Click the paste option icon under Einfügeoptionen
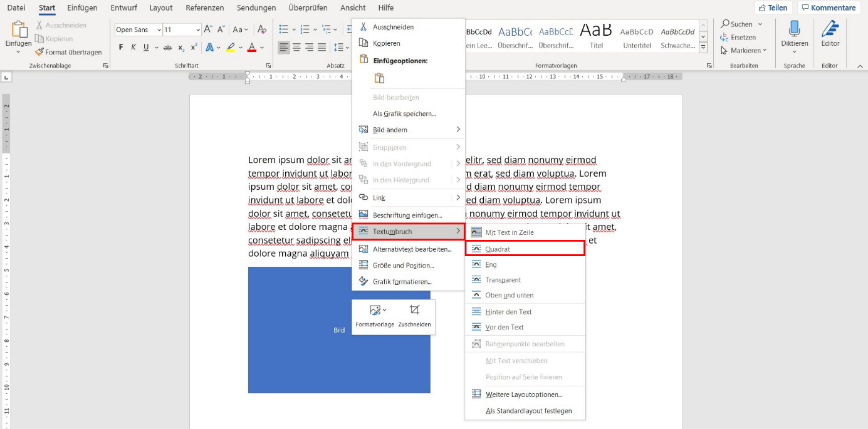 coord(379,78)
